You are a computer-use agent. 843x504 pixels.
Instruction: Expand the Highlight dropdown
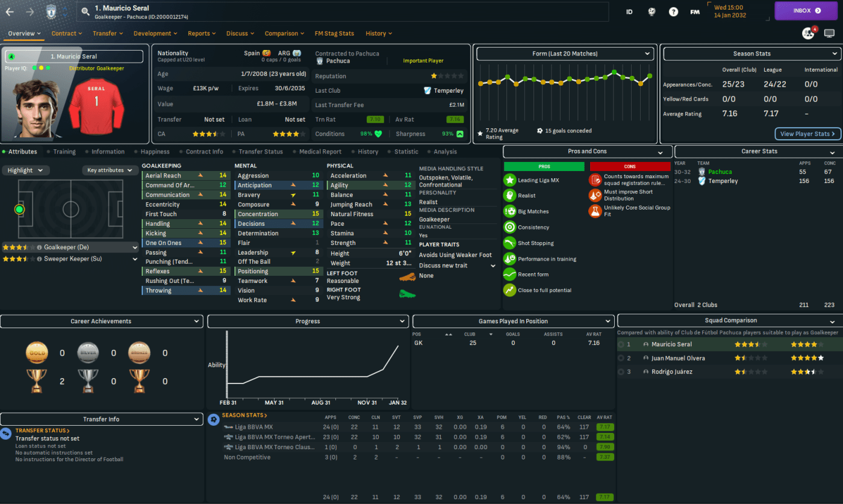coord(25,170)
